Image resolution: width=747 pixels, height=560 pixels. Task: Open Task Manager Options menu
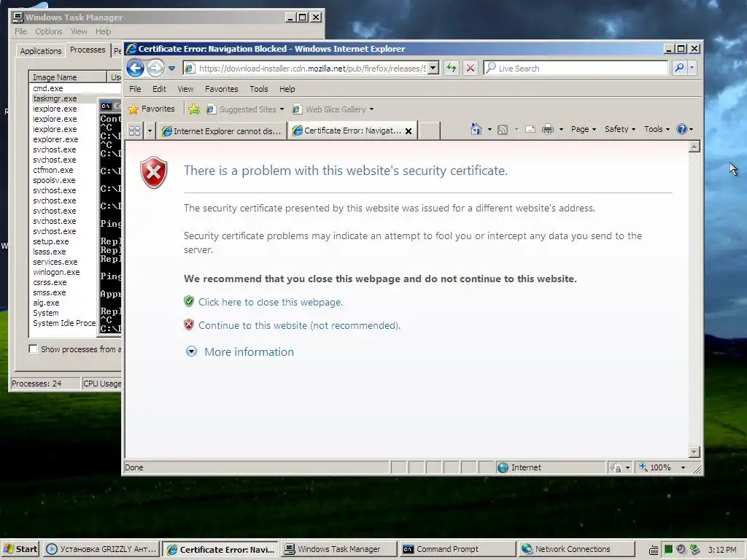(49, 31)
